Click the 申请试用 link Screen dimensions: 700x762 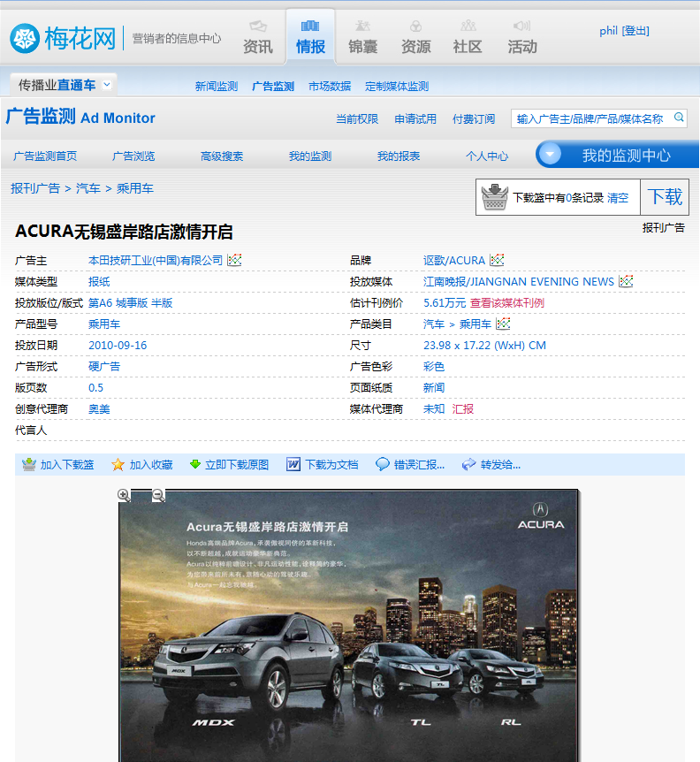[415, 119]
